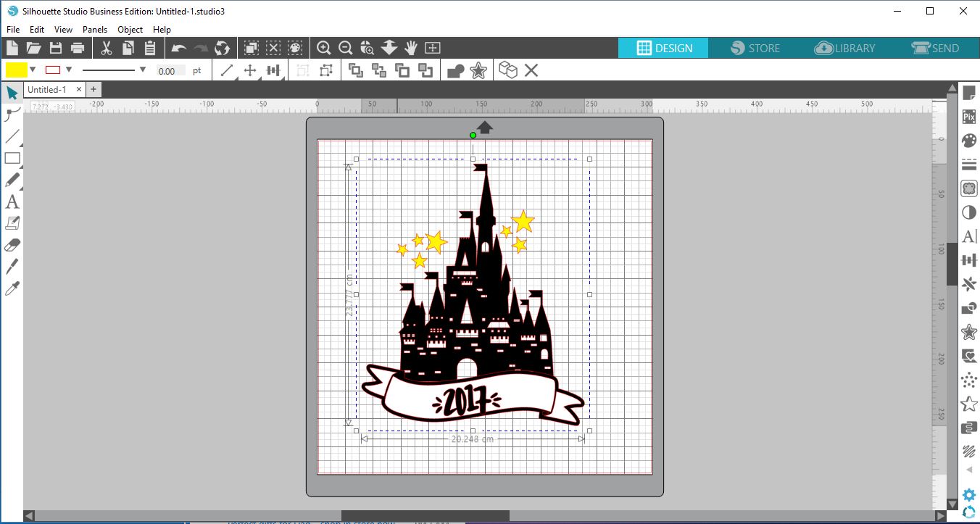980x524 pixels.
Task: Open the File menu
Action: [x=13, y=30]
